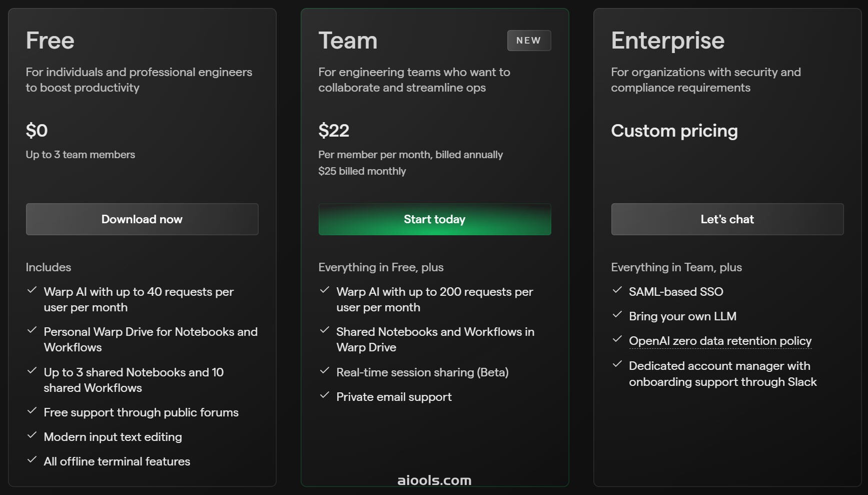Click '$25 billed monthly' text

(x=362, y=171)
